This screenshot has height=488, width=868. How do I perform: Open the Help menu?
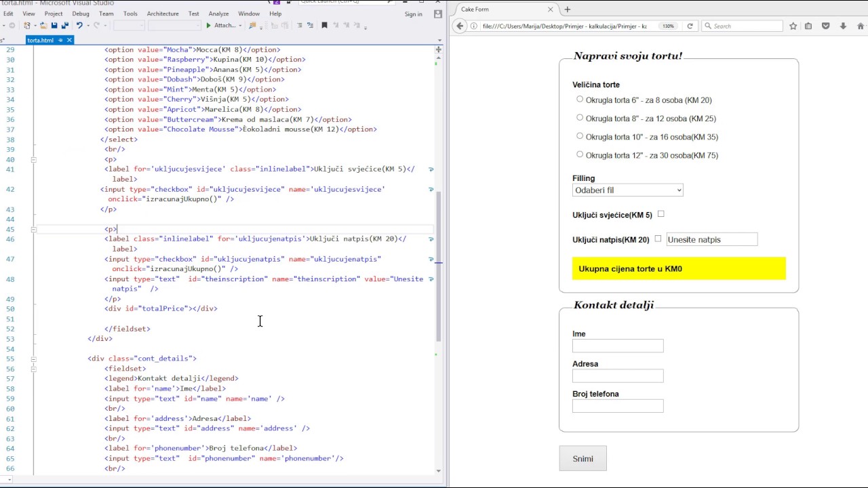pyautogui.click(x=275, y=14)
